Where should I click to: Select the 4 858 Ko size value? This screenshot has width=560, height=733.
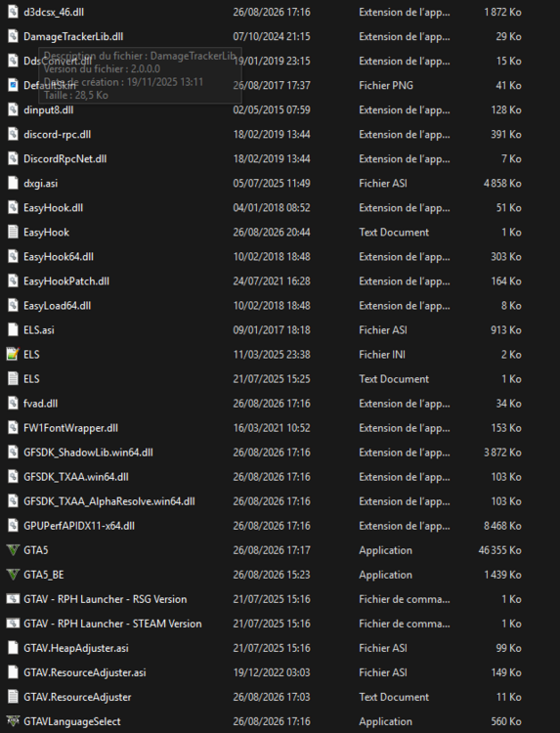tap(502, 184)
